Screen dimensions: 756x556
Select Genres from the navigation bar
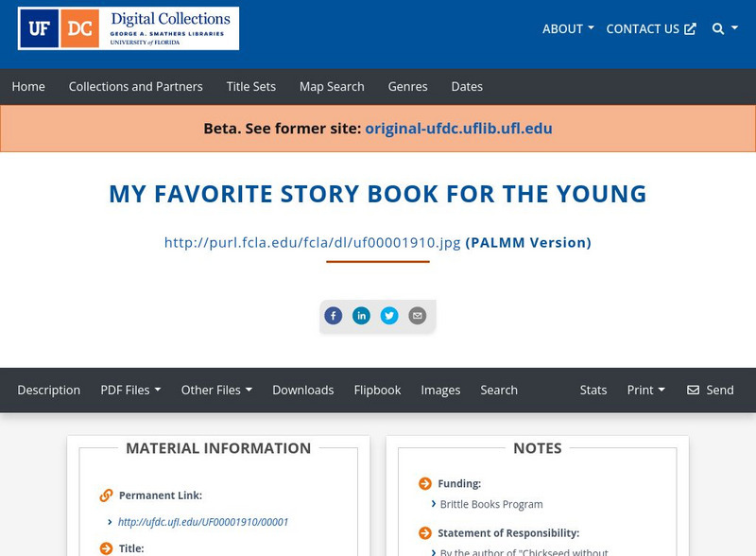coord(408,86)
